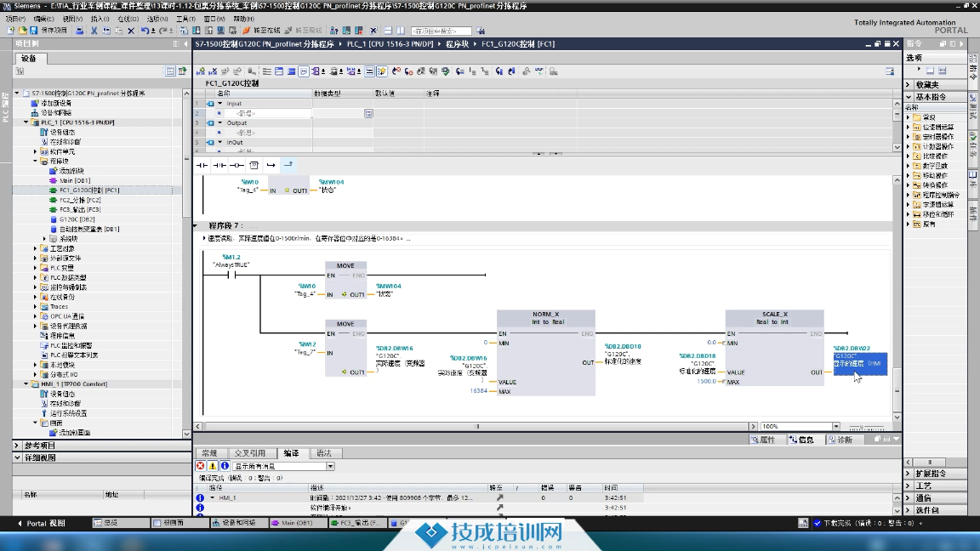Viewport: 980px width, 551px height.
Task: Collapse the 程序块 folder
Action: click(x=36, y=162)
